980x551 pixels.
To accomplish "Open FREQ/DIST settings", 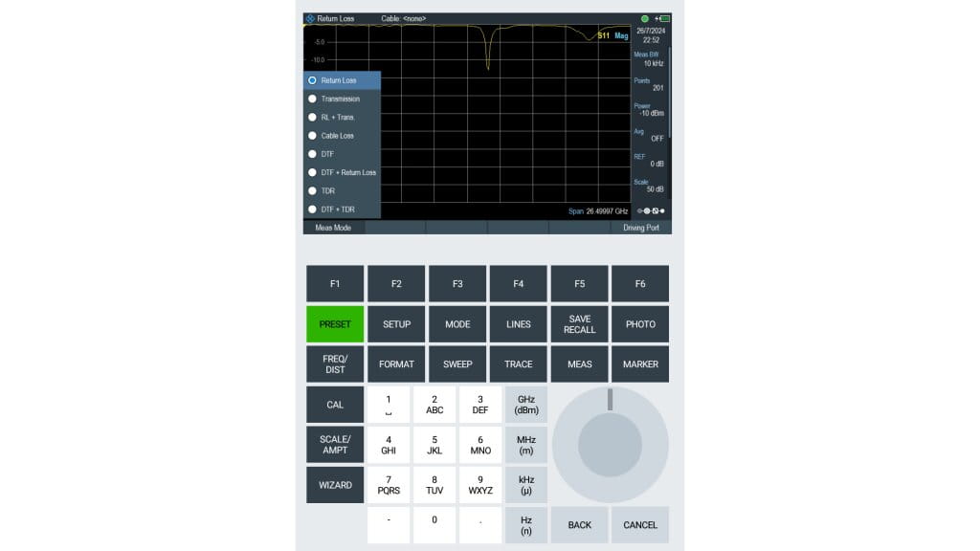I will tap(334, 364).
